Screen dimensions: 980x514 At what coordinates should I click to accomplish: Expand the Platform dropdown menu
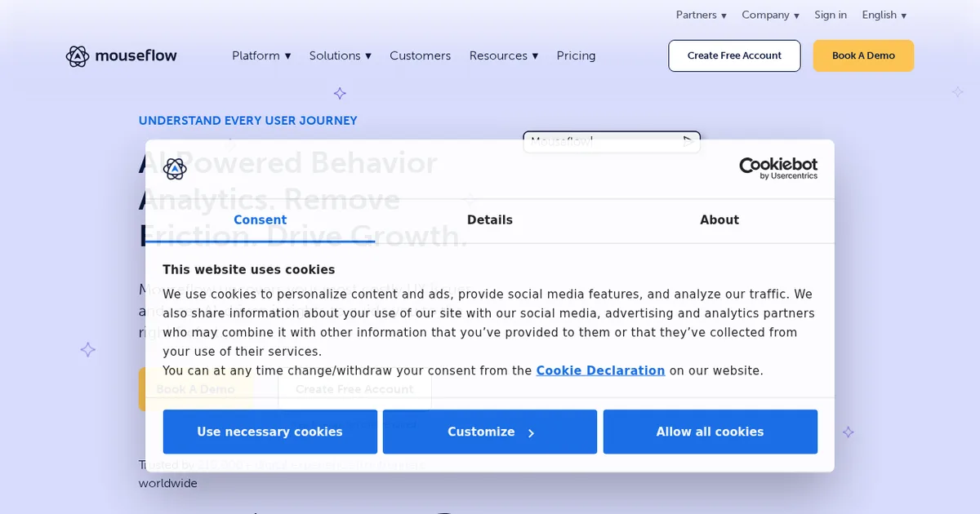click(261, 55)
